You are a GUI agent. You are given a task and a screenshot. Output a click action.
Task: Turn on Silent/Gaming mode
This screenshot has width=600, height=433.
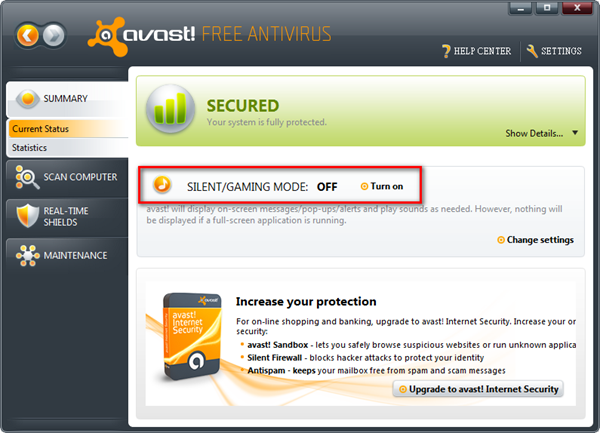382,186
